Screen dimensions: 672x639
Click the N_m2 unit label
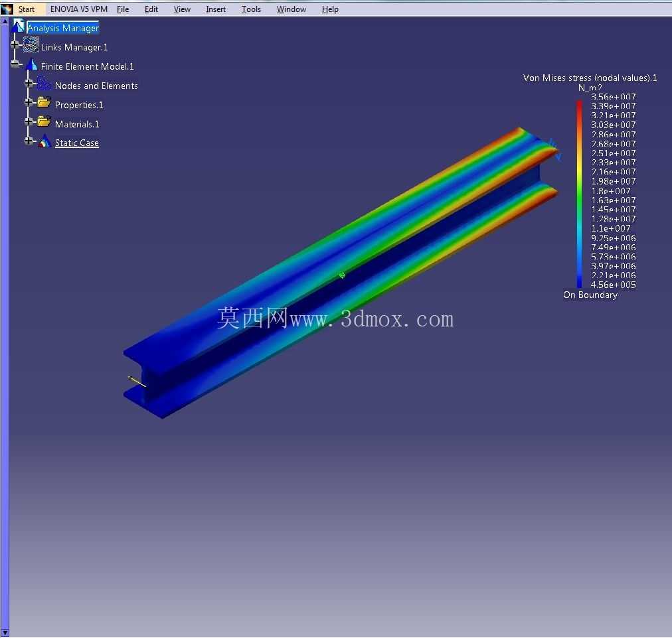tap(590, 88)
